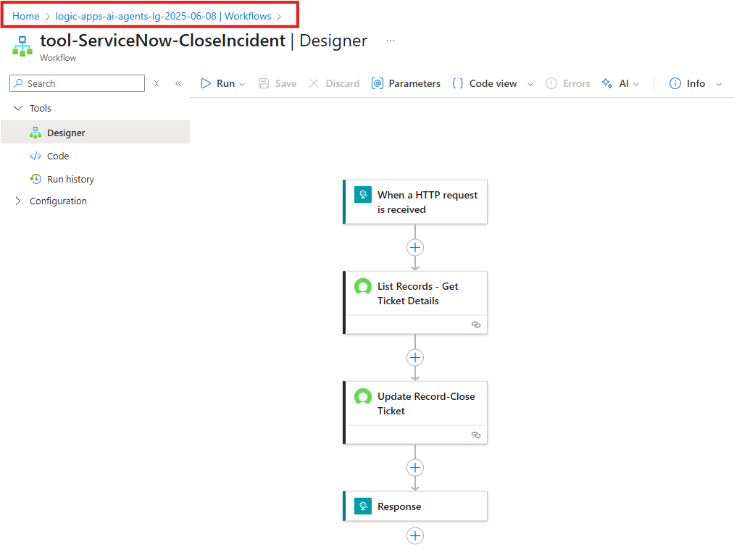The width and height of the screenshot is (734, 560).
Task: Select the Response action card
Action: tap(415, 506)
